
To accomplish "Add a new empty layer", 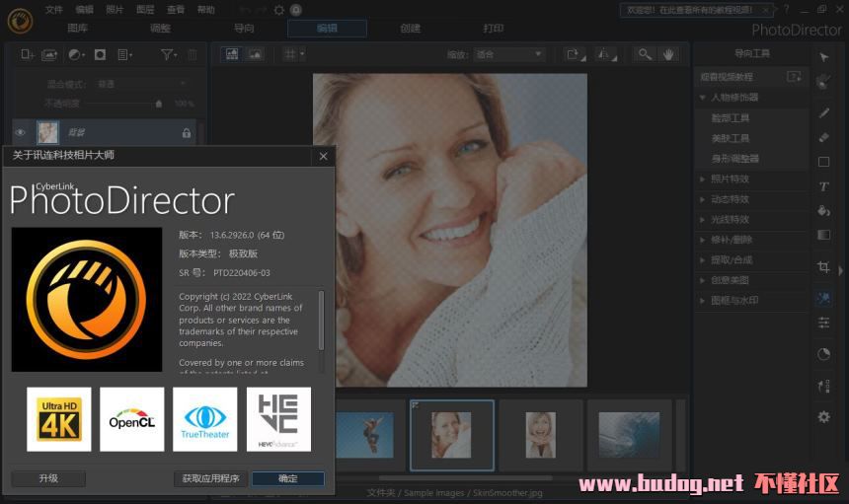I will 27,54.
